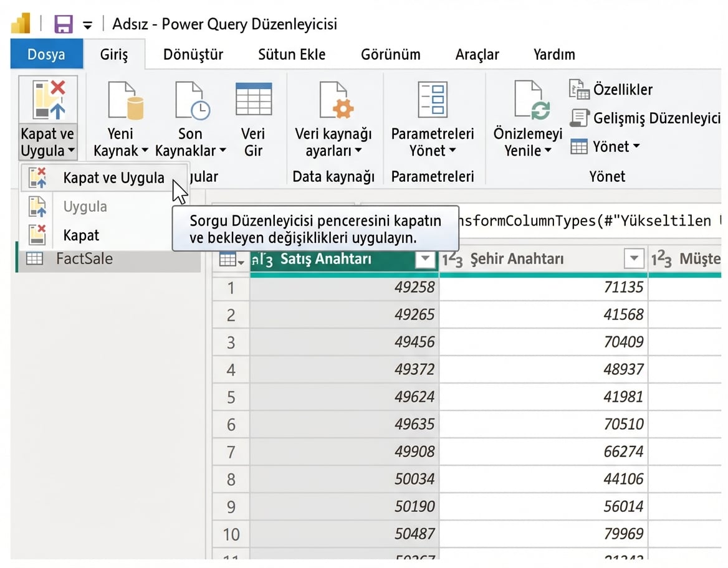
Task: Expand the Yönet dropdown arrow
Action: [636, 146]
